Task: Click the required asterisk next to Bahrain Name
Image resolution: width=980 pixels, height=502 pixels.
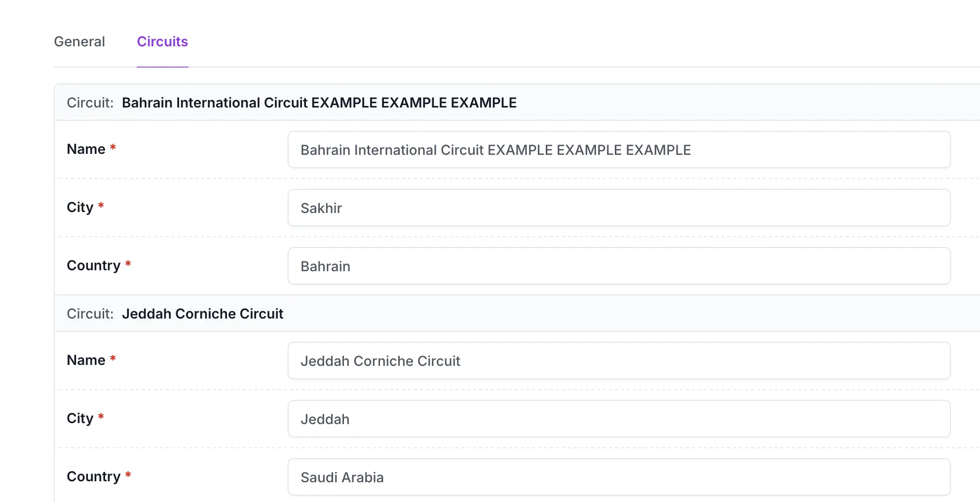Action: click(113, 147)
